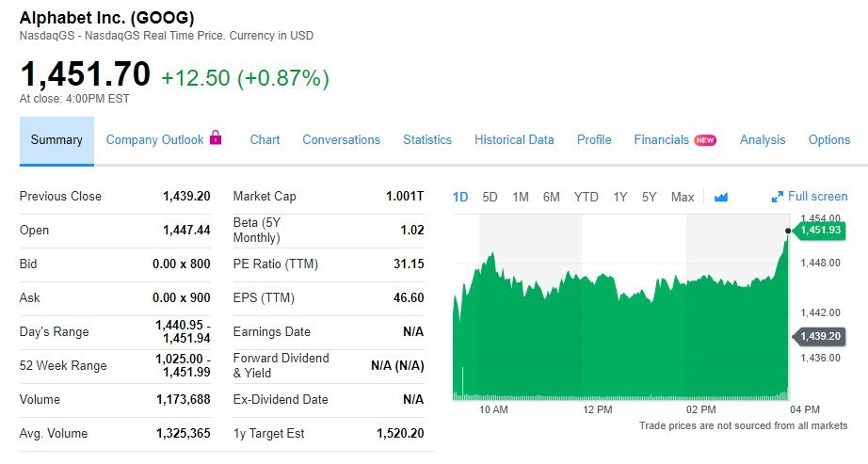Click the 10 AM chart axis label
The image size is (868, 464).
pyautogui.click(x=493, y=409)
